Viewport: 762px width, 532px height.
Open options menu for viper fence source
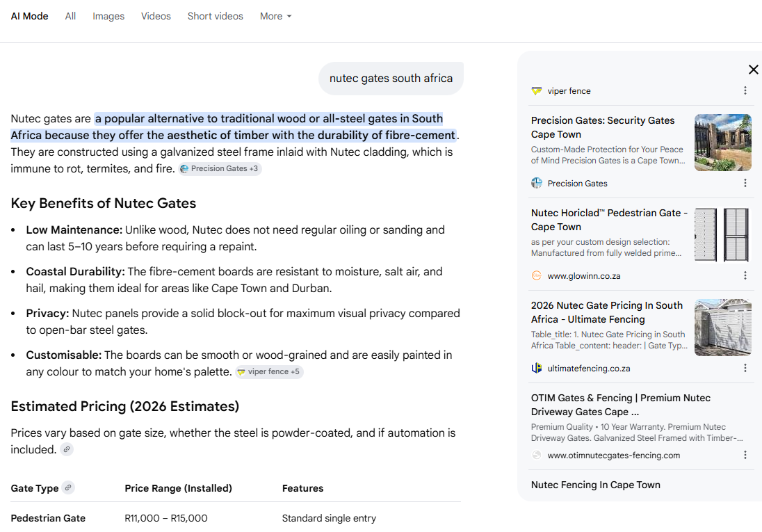745,90
